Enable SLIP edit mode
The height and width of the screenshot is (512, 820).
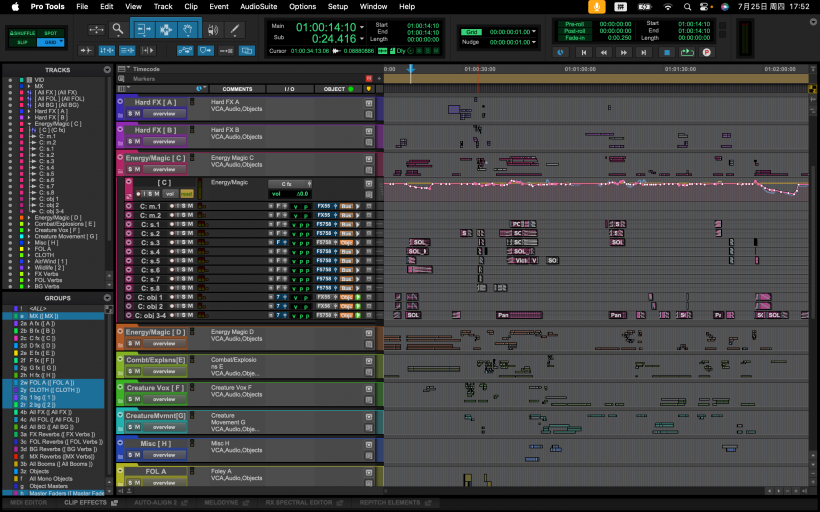pyautogui.click(x=21, y=42)
